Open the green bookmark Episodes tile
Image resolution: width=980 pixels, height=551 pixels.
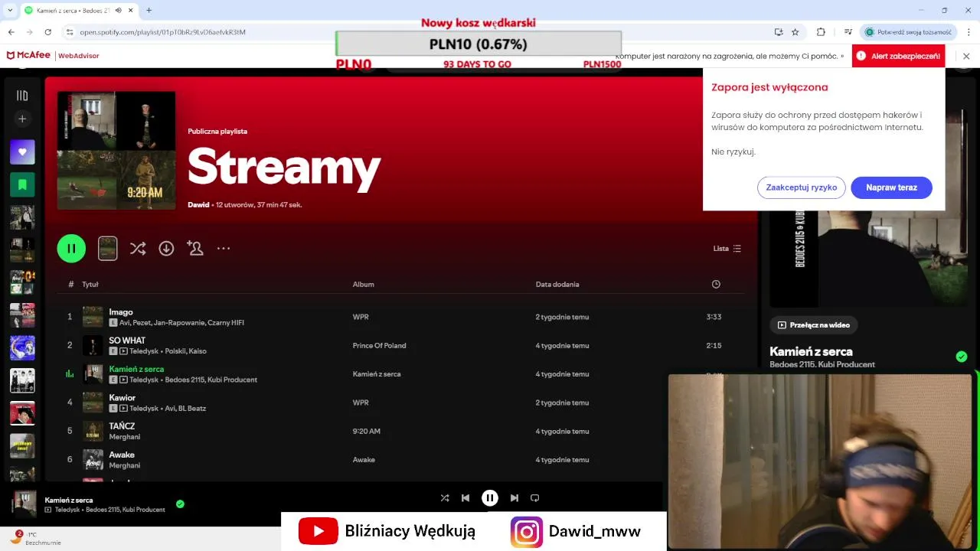[22, 184]
